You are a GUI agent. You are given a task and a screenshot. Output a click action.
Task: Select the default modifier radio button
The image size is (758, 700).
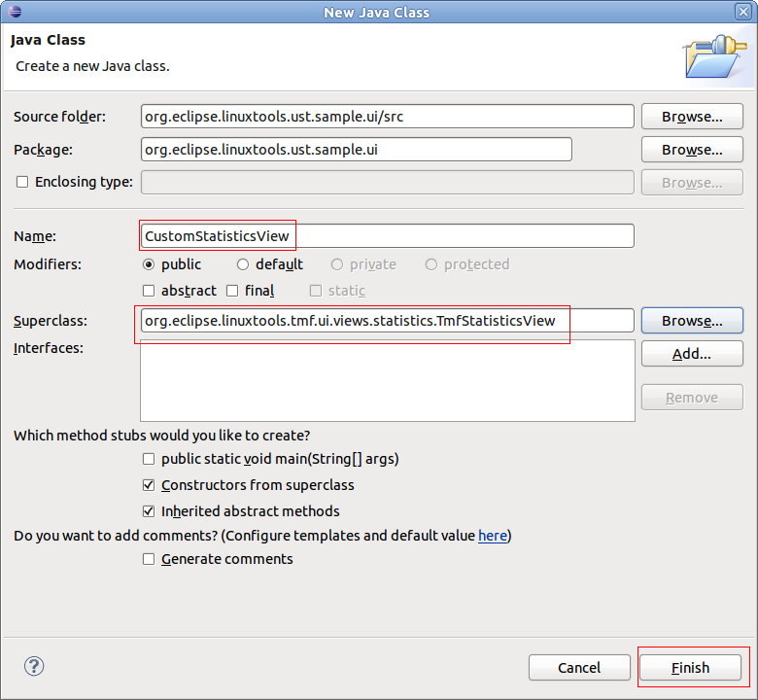[243, 264]
